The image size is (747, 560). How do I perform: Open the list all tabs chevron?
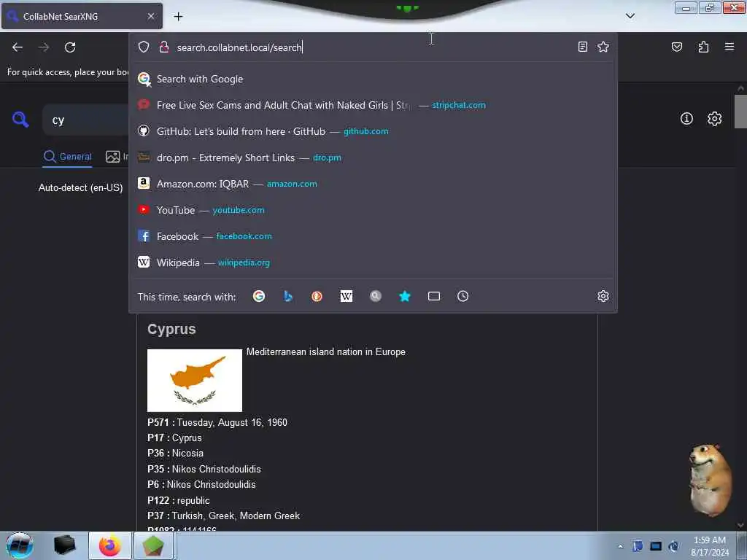[630, 16]
